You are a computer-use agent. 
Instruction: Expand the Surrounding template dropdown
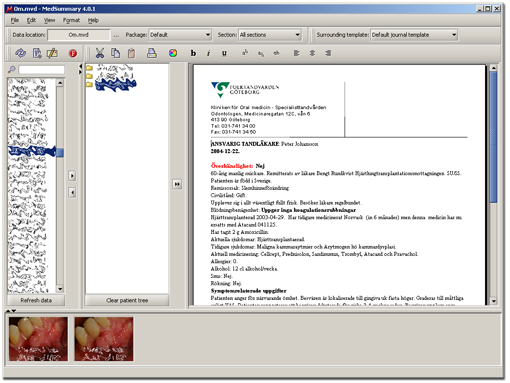414,35
